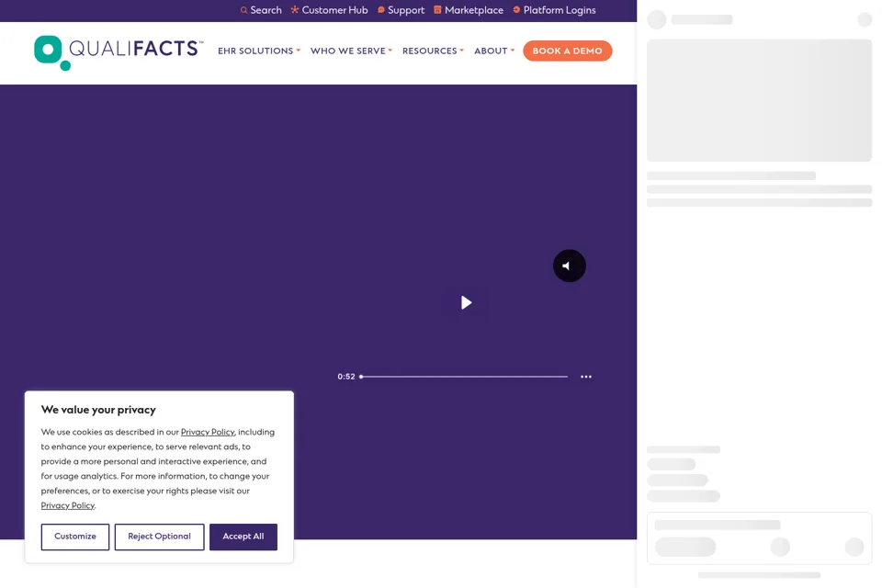
Task: Click the Platform Logins icon
Action: point(516,9)
